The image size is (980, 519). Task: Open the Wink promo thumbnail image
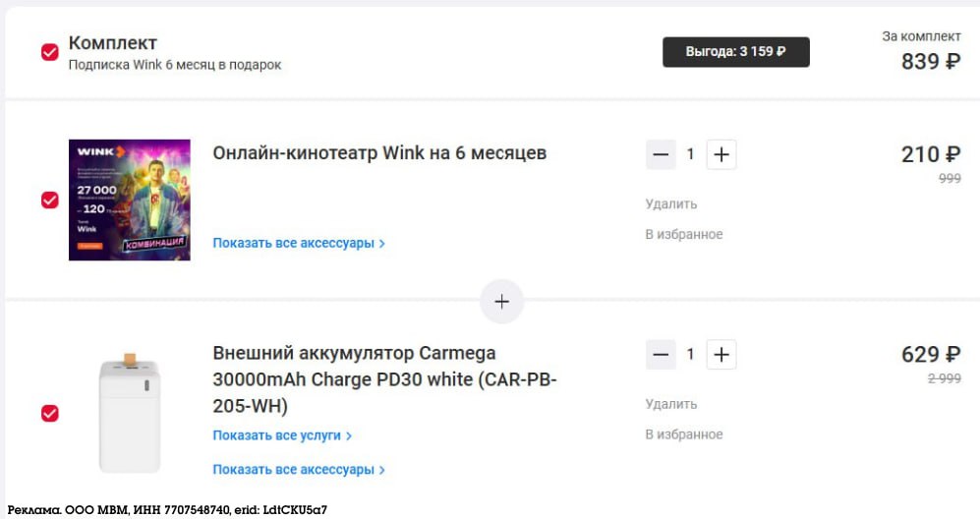pyautogui.click(x=130, y=201)
